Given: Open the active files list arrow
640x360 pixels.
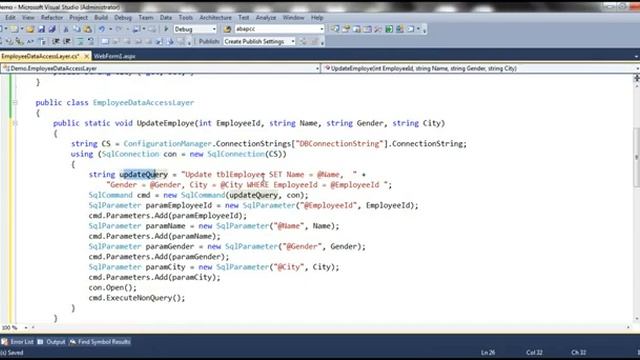Looking at the screenshot, I should pyautogui.click(x=637, y=56).
